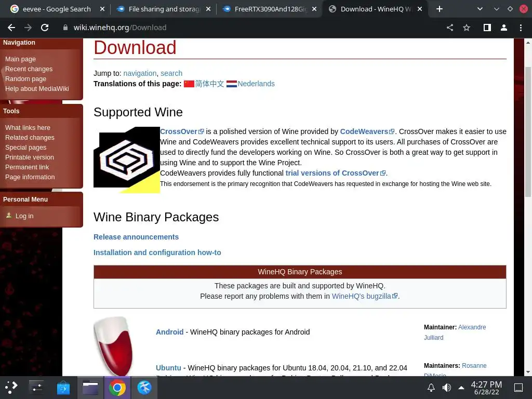
Task: Click the page vertical scrollbar thumb
Action: tap(528, 131)
